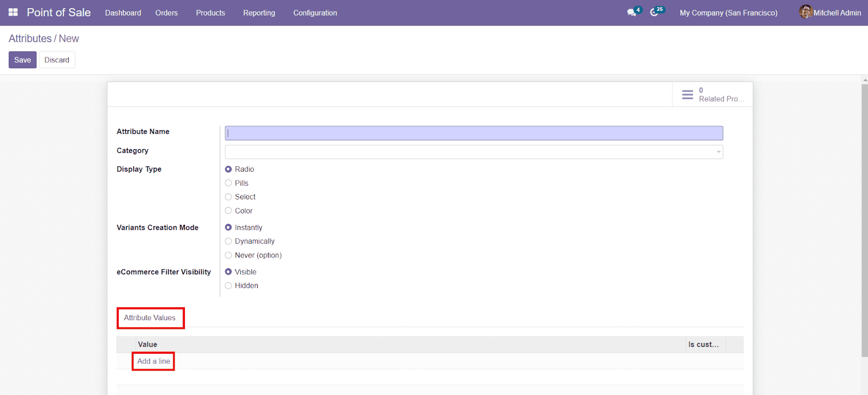The height and width of the screenshot is (395, 868).
Task: Click the Category input field
Action: pyautogui.click(x=474, y=152)
